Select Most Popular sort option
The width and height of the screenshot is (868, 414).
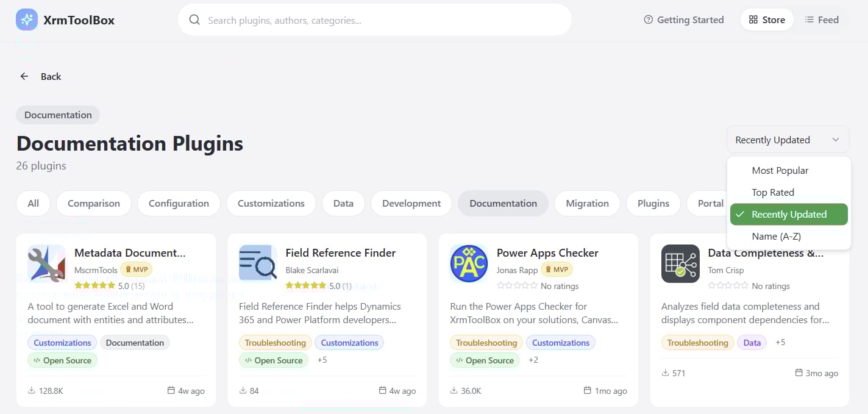click(789, 171)
